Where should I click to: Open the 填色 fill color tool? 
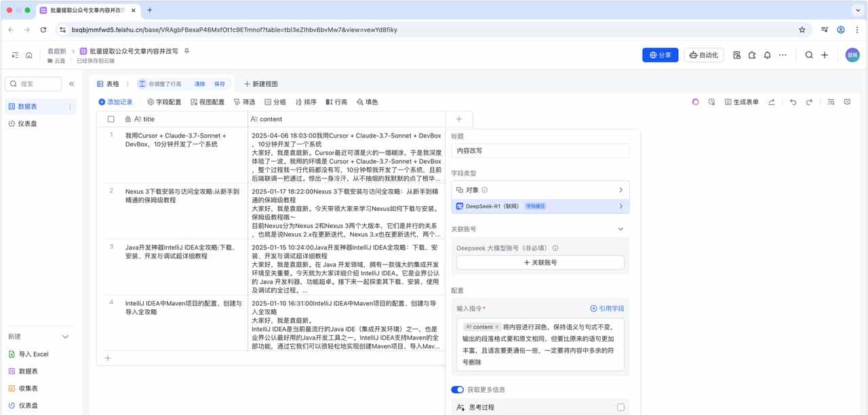point(368,102)
